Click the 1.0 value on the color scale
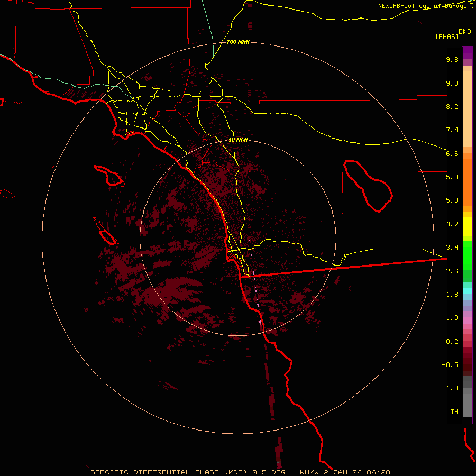Screen dimensions: 476x476 click(452, 318)
